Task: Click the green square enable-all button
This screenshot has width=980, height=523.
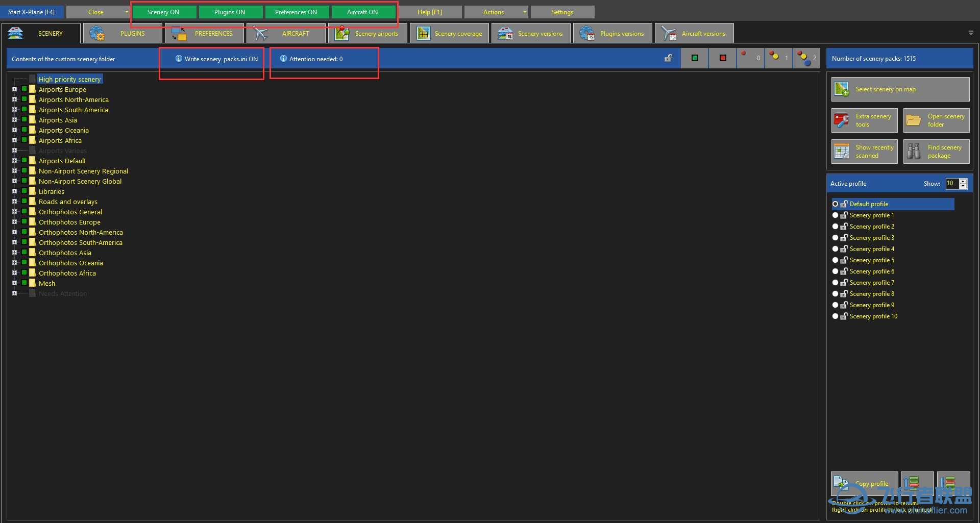Action: coord(694,58)
